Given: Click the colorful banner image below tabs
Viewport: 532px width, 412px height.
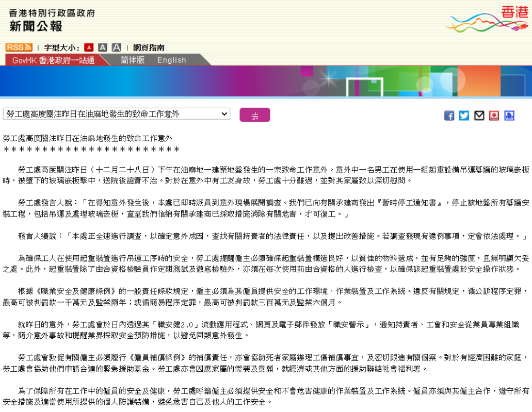Looking at the screenshot, I should coord(266,81).
